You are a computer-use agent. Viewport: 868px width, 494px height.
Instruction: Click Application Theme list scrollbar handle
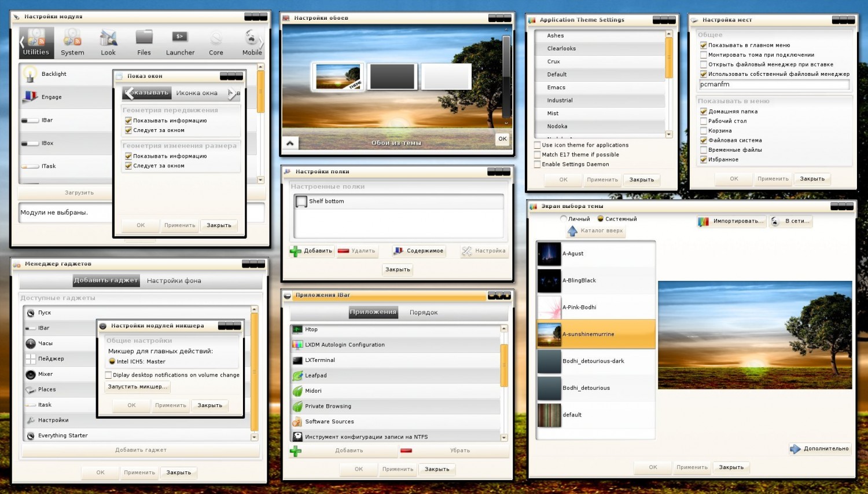[669, 58]
